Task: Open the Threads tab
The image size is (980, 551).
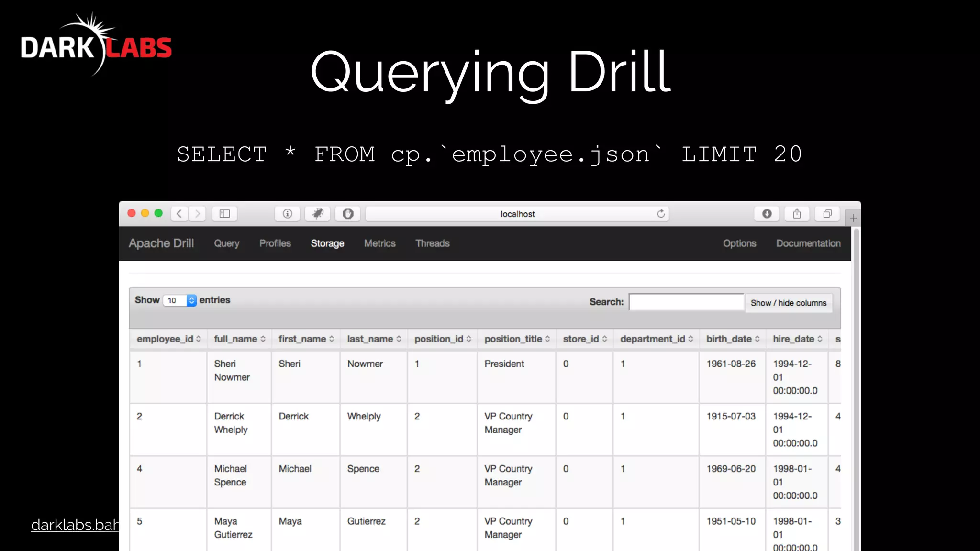Action: pyautogui.click(x=433, y=243)
